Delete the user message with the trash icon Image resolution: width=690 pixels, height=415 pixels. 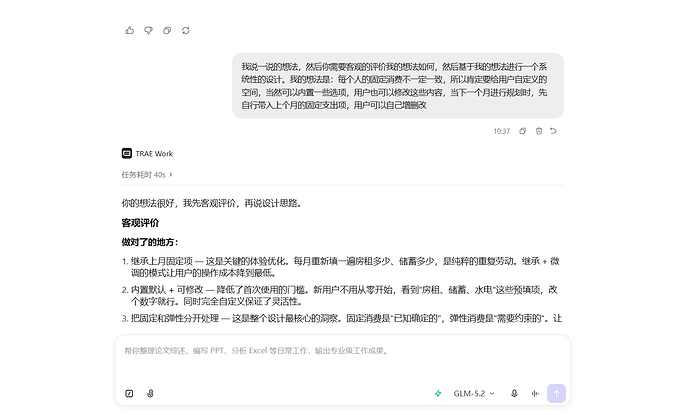(539, 131)
